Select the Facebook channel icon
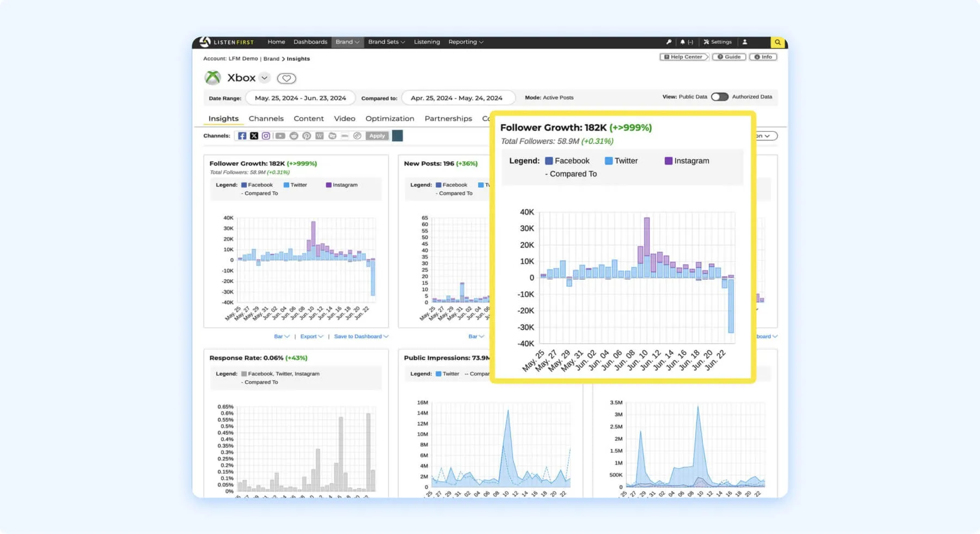Screen dimensions: 980x534 pos(242,136)
